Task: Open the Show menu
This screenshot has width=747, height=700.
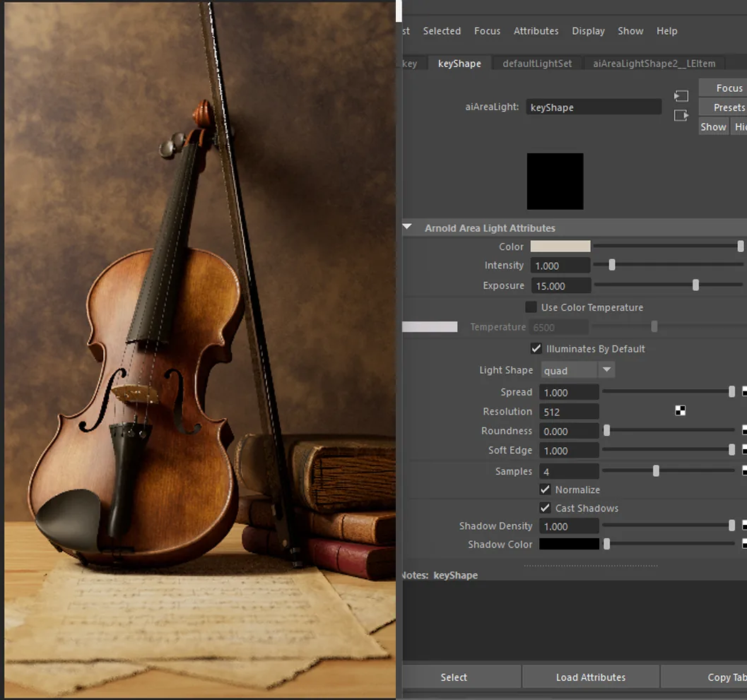Action: point(630,31)
